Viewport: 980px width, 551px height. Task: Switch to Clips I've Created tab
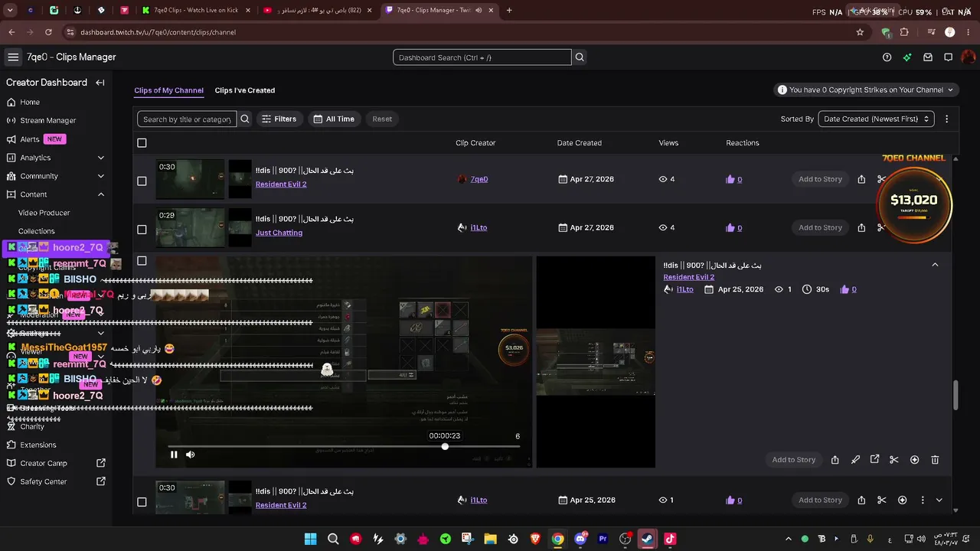[245, 90]
